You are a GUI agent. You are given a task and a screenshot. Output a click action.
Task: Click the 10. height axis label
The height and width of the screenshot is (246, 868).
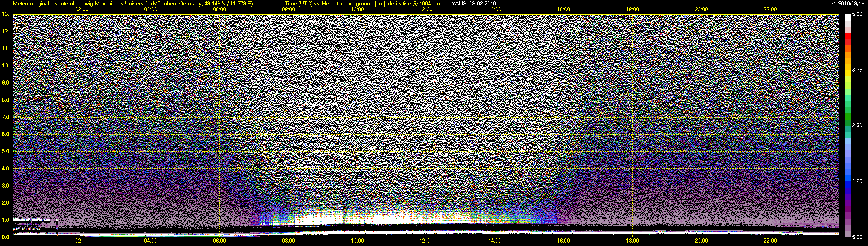point(5,65)
